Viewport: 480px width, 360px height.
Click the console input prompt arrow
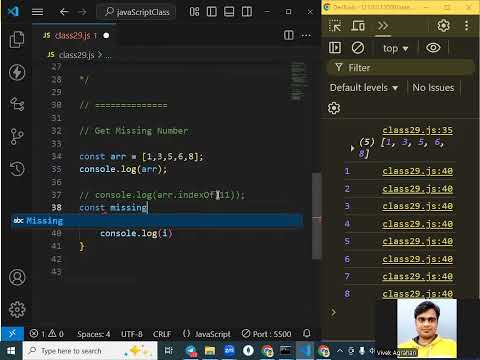pyautogui.click(x=333, y=312)
